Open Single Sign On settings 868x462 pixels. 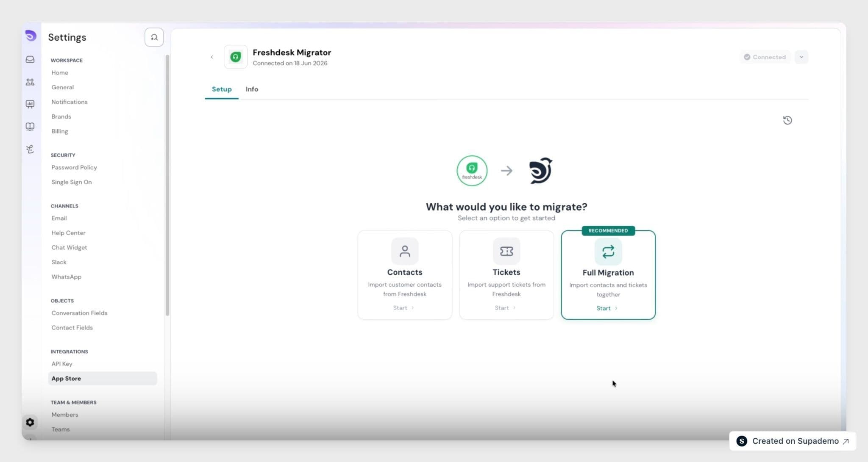[x=72, y=182]
